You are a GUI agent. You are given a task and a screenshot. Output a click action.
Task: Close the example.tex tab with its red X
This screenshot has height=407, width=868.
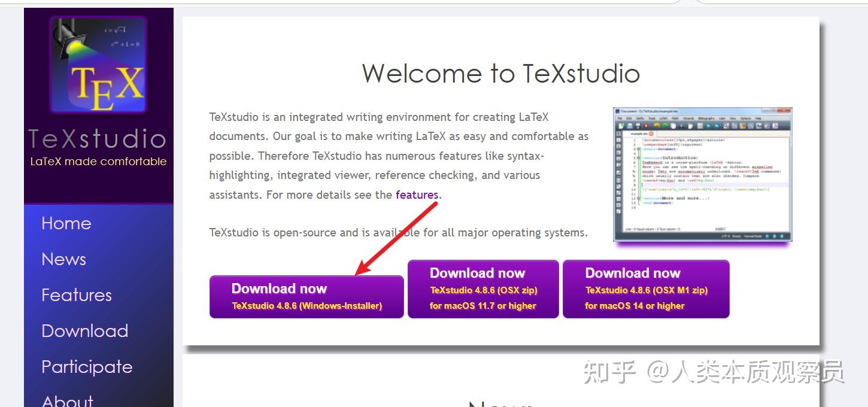tap(651, 133)
